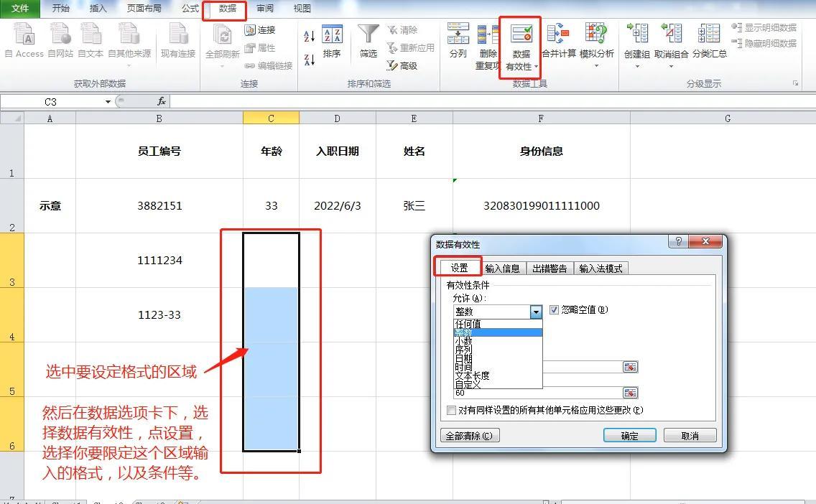Viewport: 816px width, 504px height.
Task: Select row 3 header
Action: [x=12, y=260]
